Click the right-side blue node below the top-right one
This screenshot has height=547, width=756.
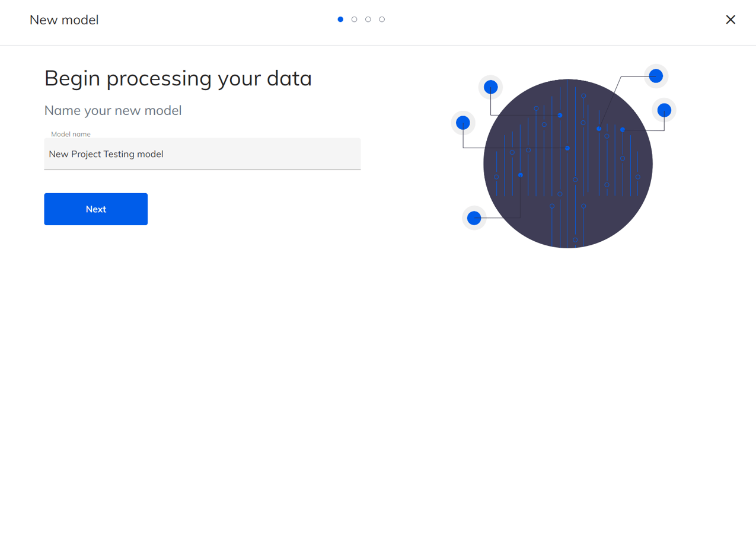pos(664,110)
